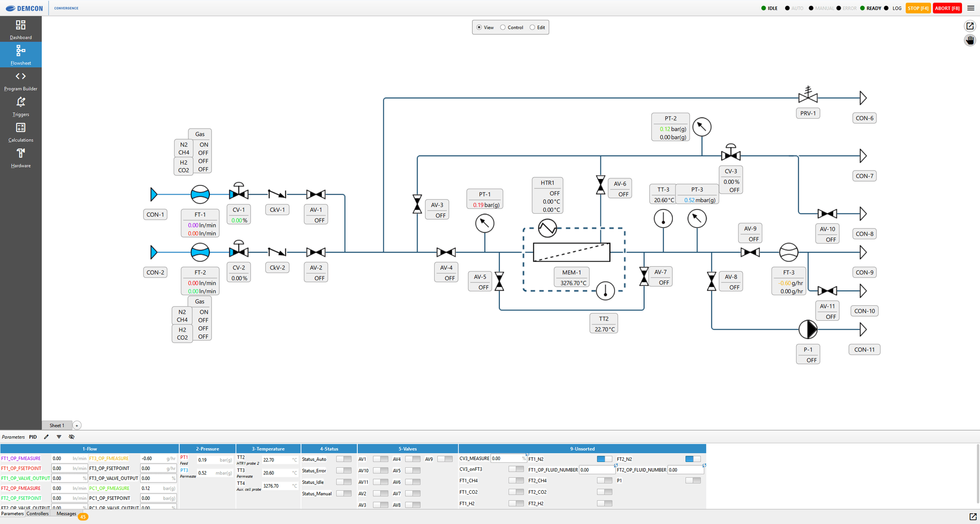Viewport: 980px width, 524px height.
Task: Toggle the Status_Auto switch in 4-Status
Action: tap(344, 459)
